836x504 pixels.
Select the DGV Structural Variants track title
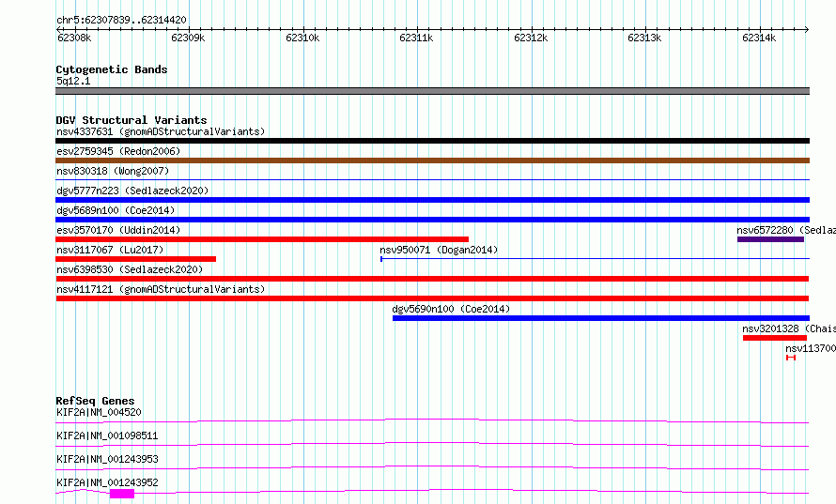[x=132, y=120]
